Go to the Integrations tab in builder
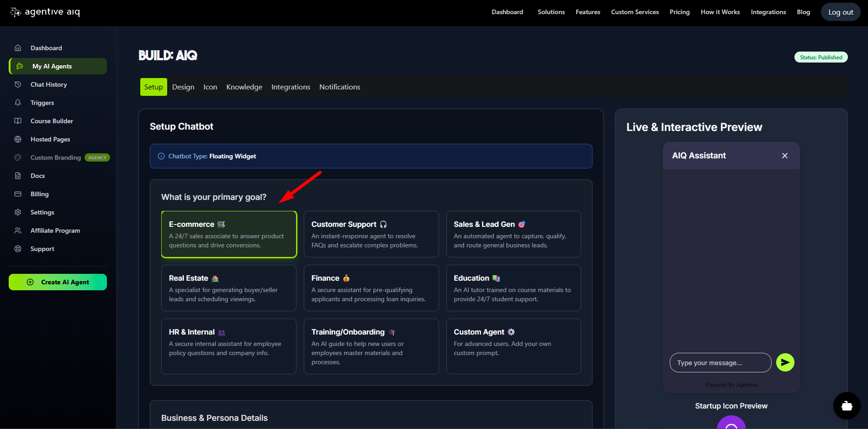The width and height of the screenshot is (868, 429). click(x=291, y=87)
